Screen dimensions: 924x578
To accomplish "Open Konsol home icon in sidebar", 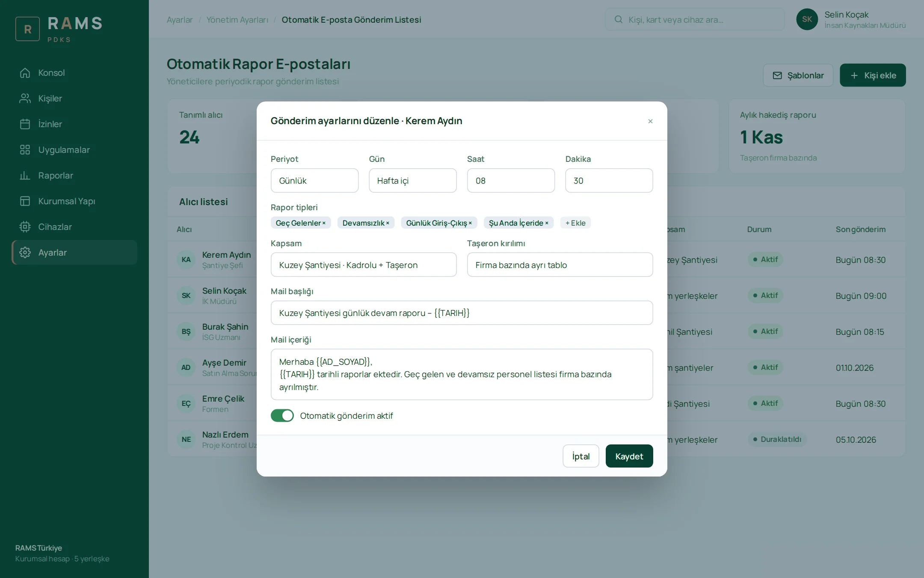I will tap(25, 73).
